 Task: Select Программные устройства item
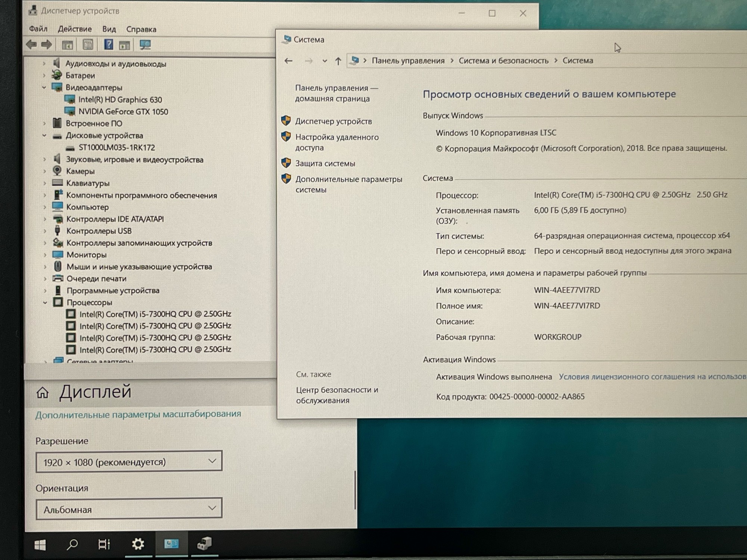click(x=113, y=290)
